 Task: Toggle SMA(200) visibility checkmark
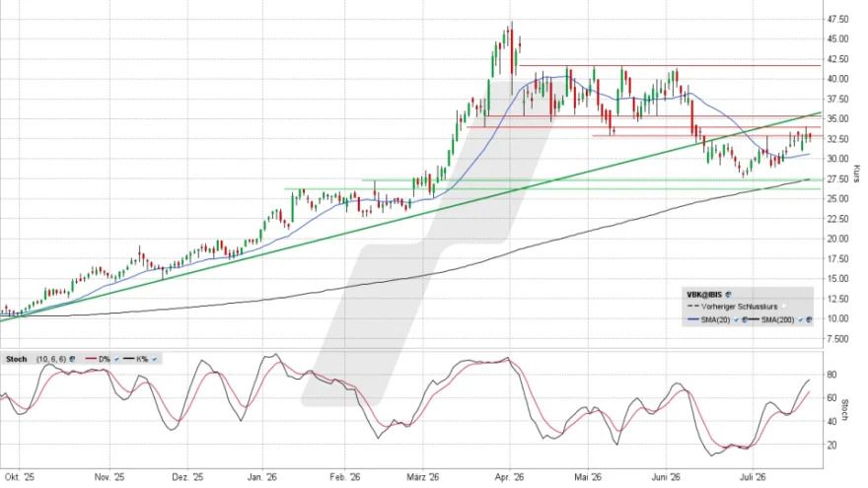tap(801, 319)
